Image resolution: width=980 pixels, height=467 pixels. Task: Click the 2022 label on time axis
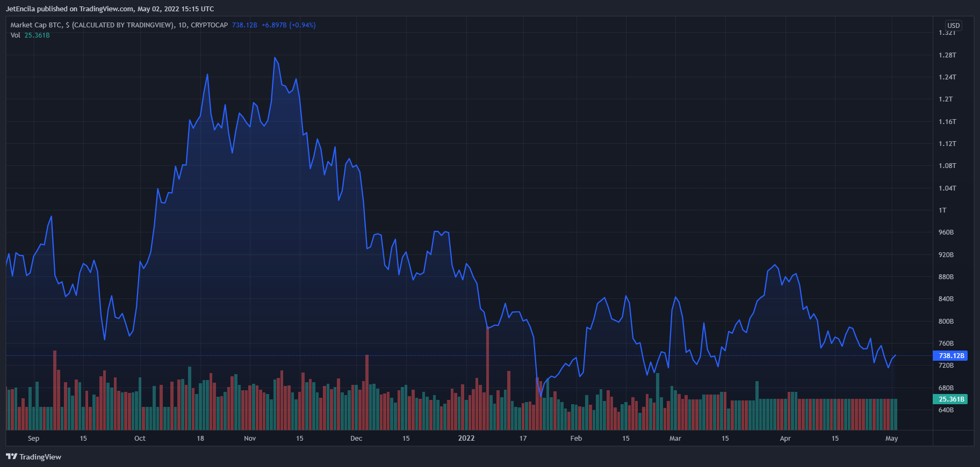point(466,439)
